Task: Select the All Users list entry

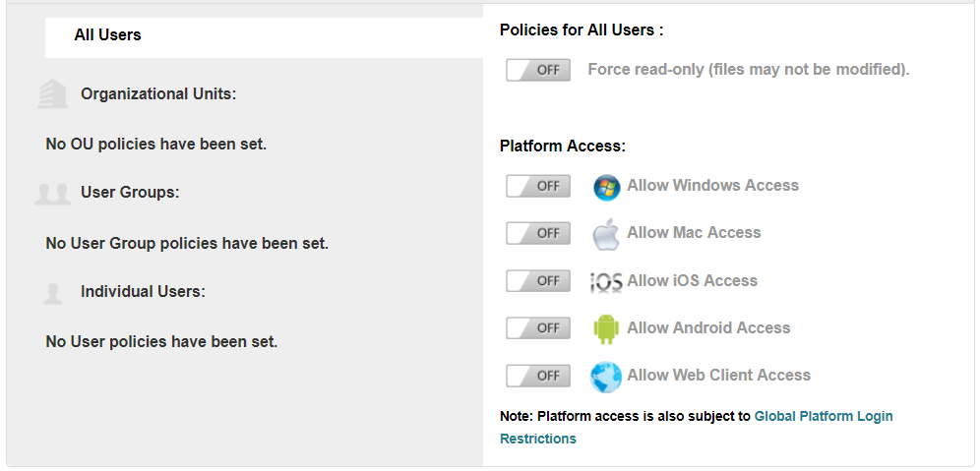Action: (108, 35)
